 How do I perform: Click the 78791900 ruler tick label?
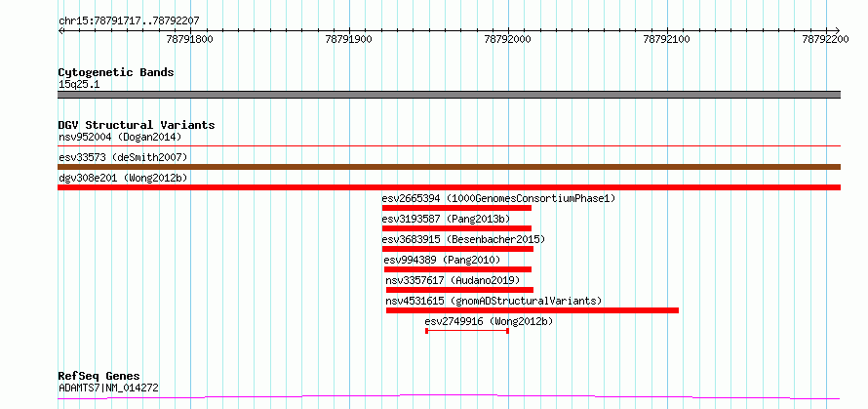coord(349,39)
